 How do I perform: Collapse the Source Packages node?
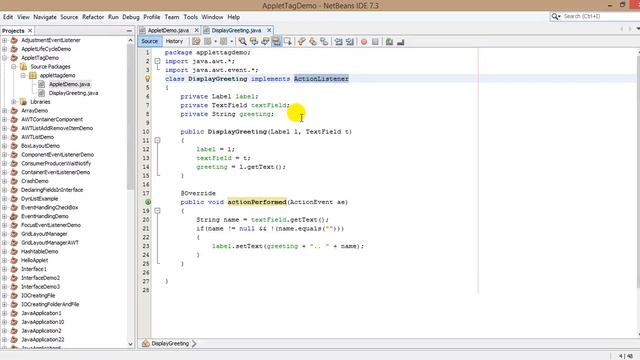13,67
